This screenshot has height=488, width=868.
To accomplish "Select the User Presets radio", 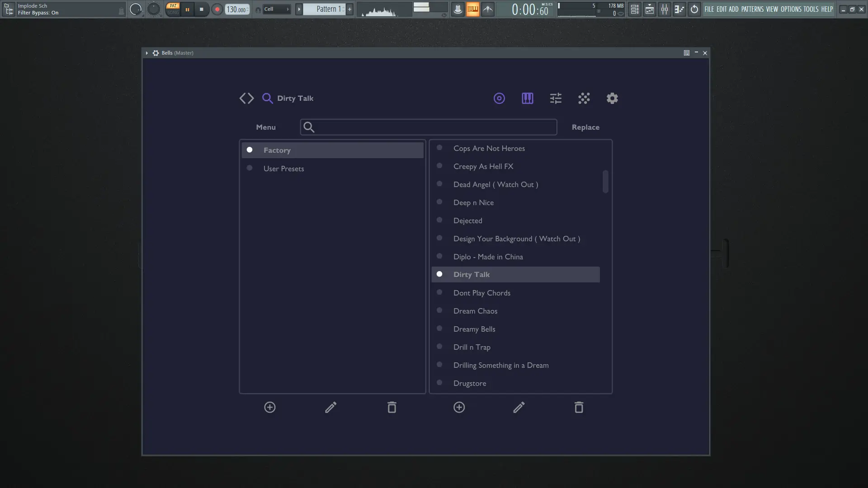I will point(250,168).
